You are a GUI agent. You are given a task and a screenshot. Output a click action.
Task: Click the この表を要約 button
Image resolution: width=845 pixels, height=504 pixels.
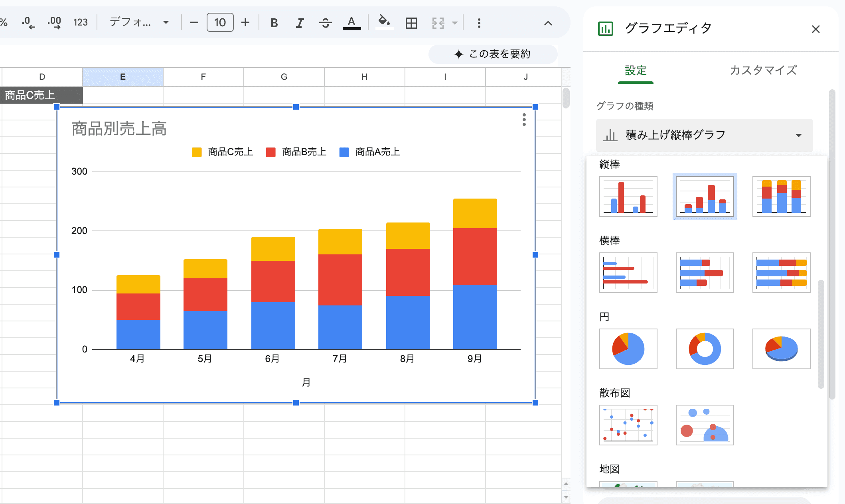tap(493, 54)
